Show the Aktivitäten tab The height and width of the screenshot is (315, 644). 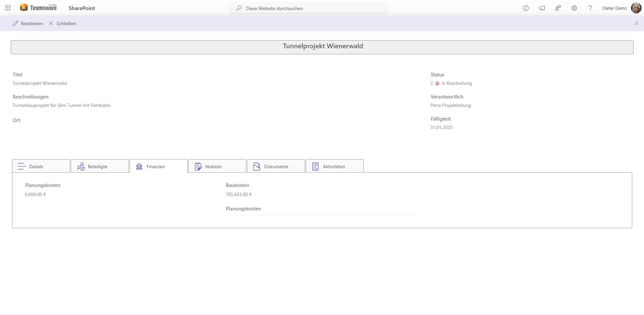[334, 166]
